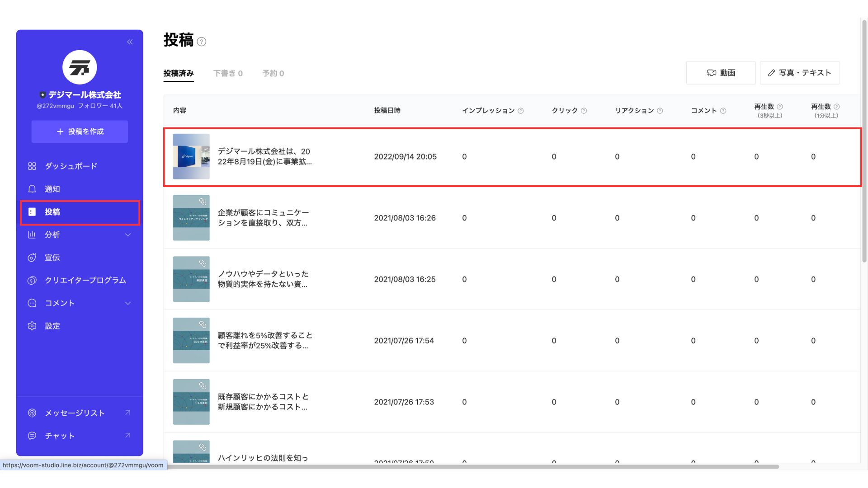Click the 宣伝 target icon

click(32, 258)
